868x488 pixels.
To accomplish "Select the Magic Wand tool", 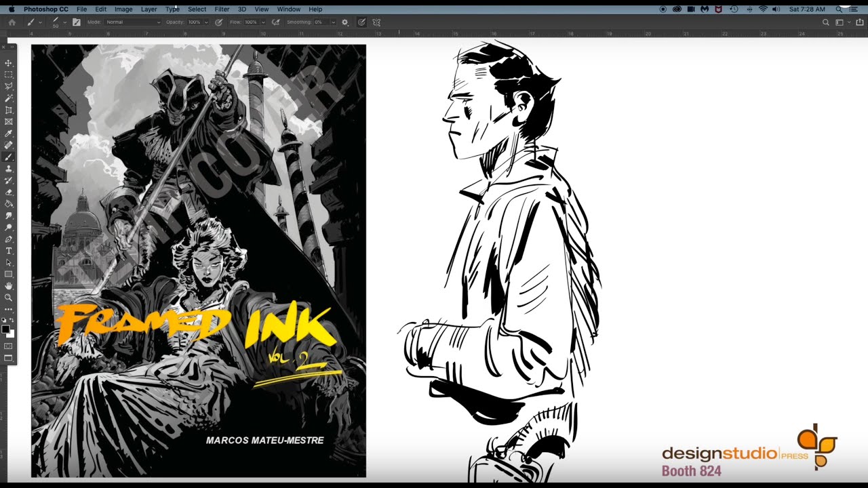I will point(9,98).
